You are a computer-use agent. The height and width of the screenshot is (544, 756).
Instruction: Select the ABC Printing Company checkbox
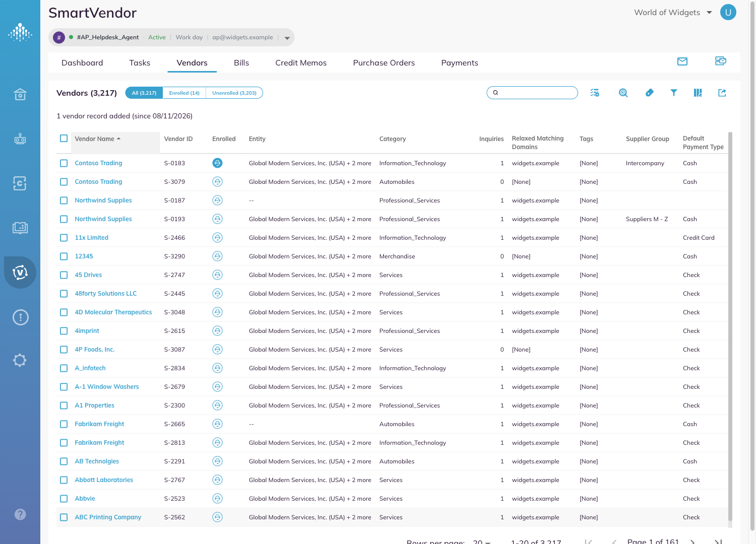[x=64, y=517]
